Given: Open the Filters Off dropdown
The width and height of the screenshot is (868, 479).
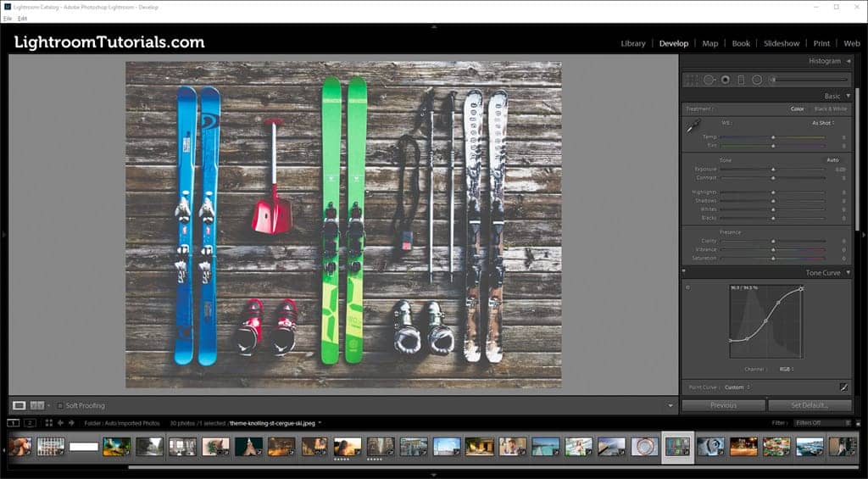Looking at the screenshot, I should tap(822, 422).
